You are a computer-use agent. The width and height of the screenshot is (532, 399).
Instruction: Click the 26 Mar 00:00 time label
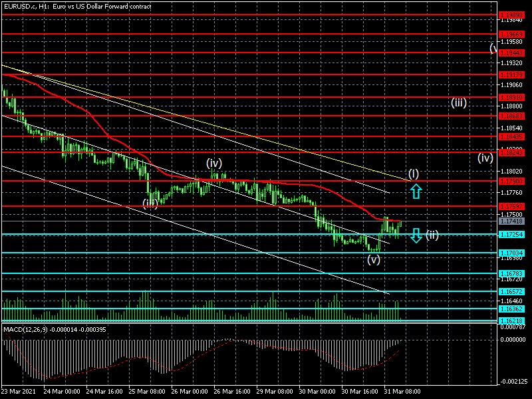tap(190, 391)
